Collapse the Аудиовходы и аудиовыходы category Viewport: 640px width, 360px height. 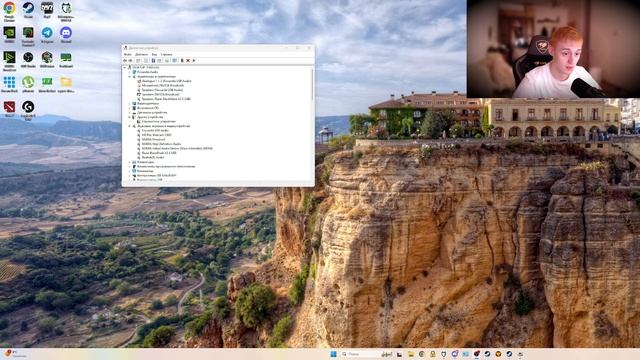coord(130,76)
